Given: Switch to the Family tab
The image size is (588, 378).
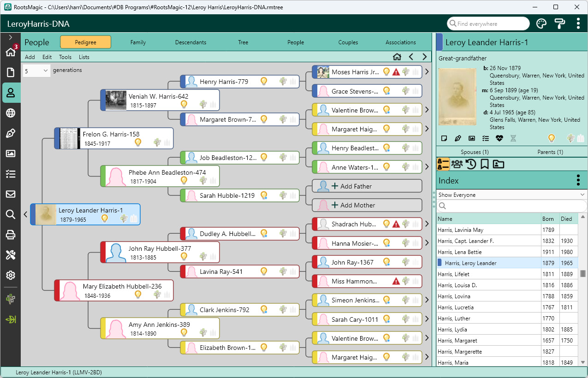Looking at the screenshot, I should [x=138, y=42].
